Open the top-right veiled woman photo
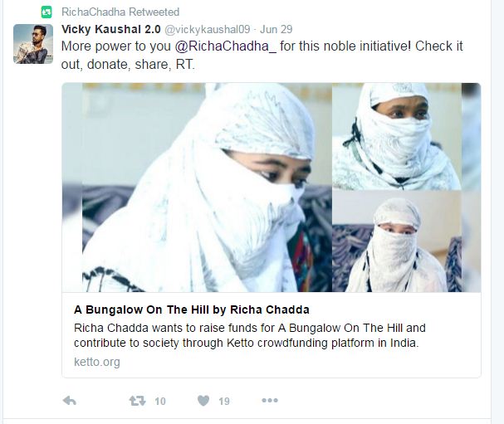504x424 pixels. [397, 136]
